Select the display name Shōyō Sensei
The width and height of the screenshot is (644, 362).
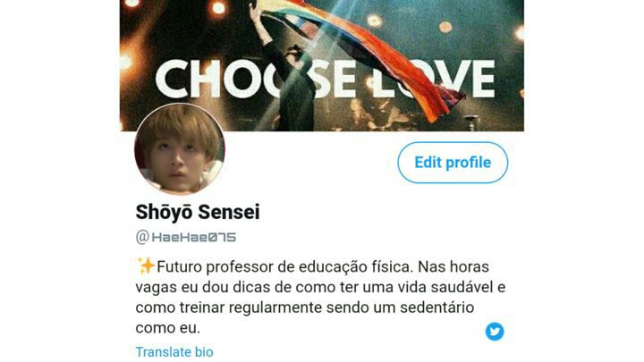pyautogui.click(x=198, y=212)
